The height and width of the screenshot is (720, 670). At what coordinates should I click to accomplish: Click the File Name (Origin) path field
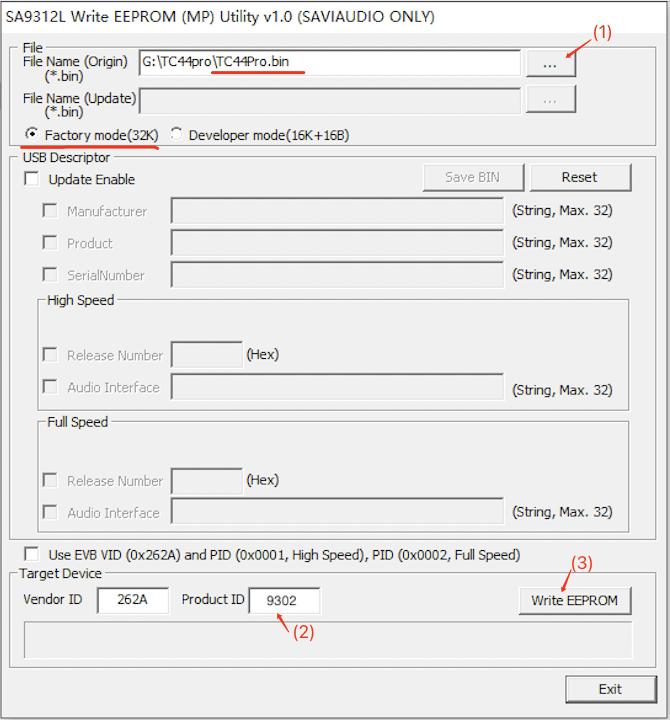tap(330, 63)
